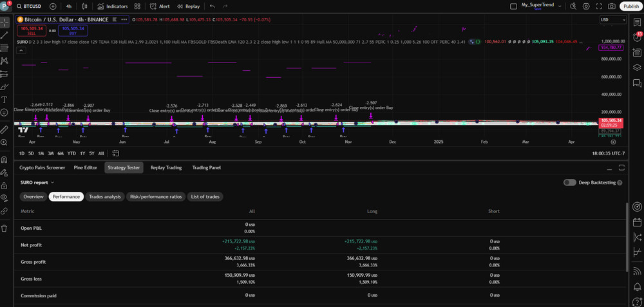Open go to date calendar icon
The height and width of the screenshot is (307, 644).
(x=115, y=153)
